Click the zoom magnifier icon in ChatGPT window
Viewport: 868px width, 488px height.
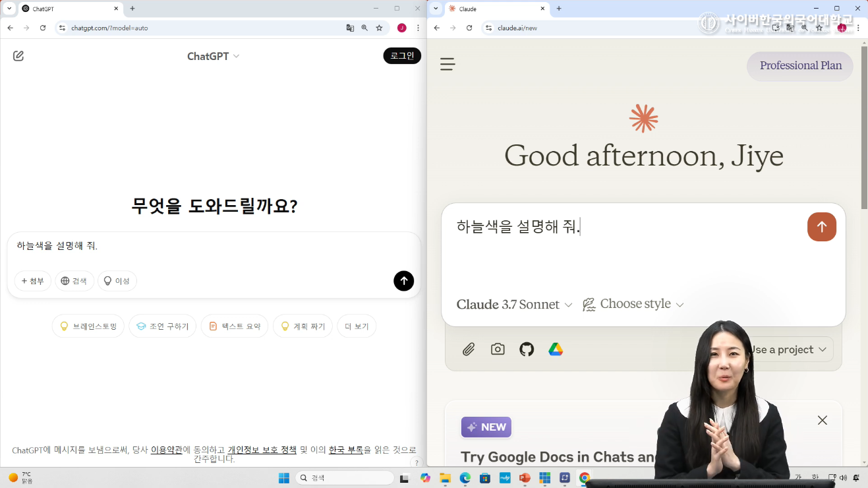364,28
